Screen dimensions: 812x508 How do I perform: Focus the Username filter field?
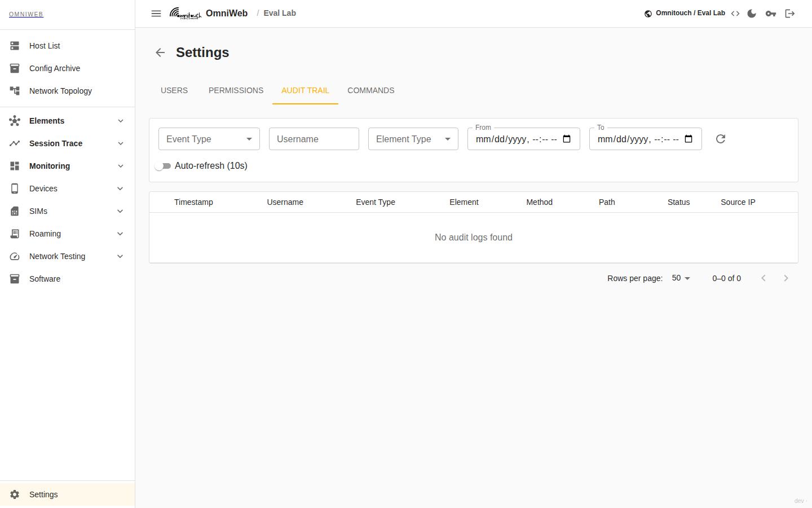tap(314, 139)
